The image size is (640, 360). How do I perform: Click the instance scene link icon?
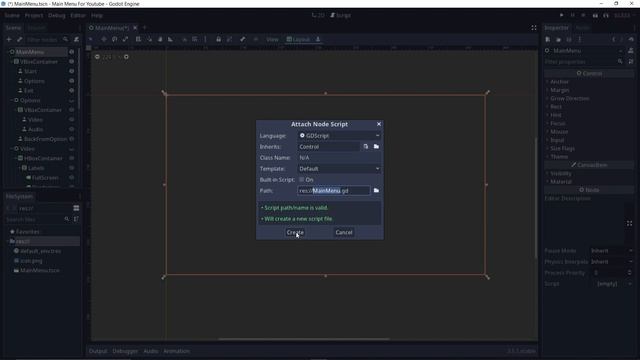click(x=19, y=40)
